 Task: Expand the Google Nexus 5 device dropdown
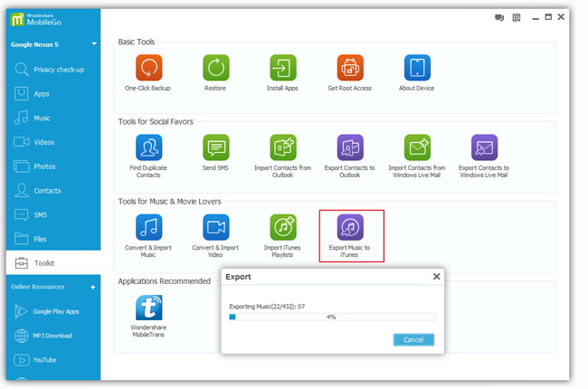click(94, 44)
